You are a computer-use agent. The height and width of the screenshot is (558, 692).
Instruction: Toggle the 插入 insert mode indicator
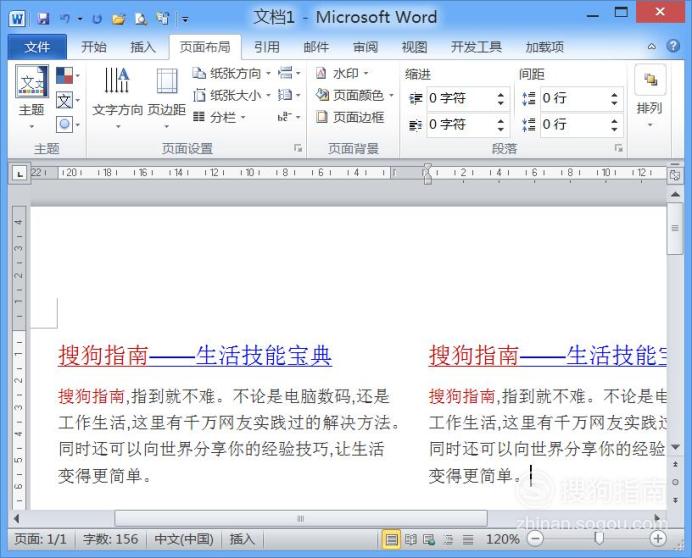pos(242,539)
